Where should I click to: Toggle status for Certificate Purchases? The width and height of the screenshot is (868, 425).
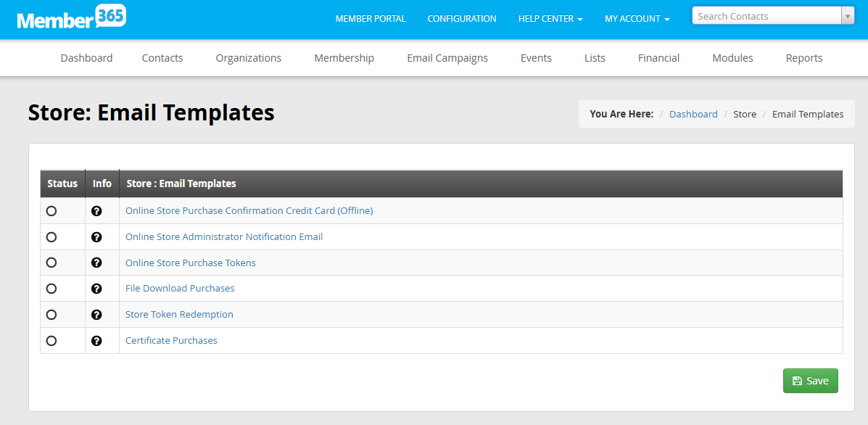(x=51, y=340)
